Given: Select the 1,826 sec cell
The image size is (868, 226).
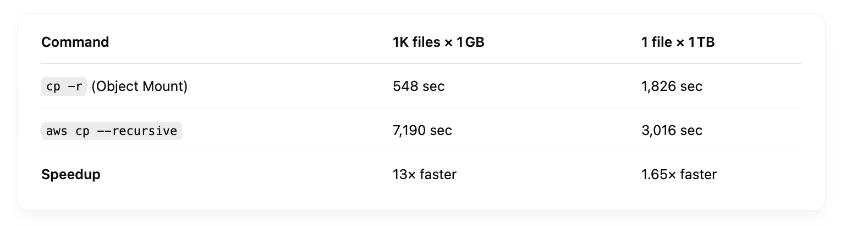Looking at the screenshot, I should click(672, 87).
